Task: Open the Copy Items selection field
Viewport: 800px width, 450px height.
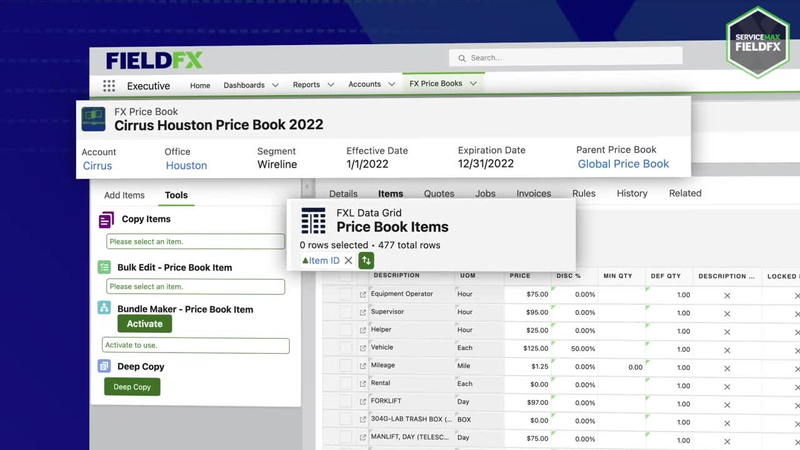Action: pos(195,241)
